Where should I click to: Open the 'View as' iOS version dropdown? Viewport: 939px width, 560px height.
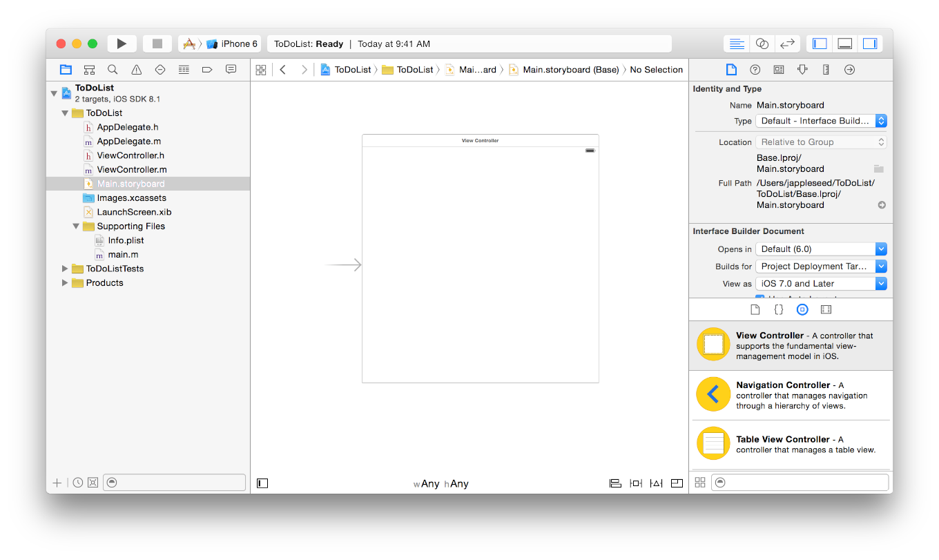[821, 284]
